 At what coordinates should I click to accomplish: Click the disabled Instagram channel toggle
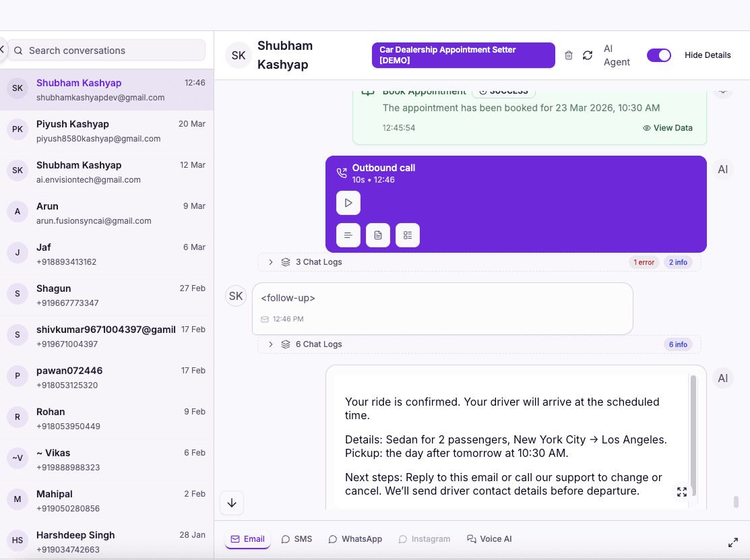[x=425, y=538]
